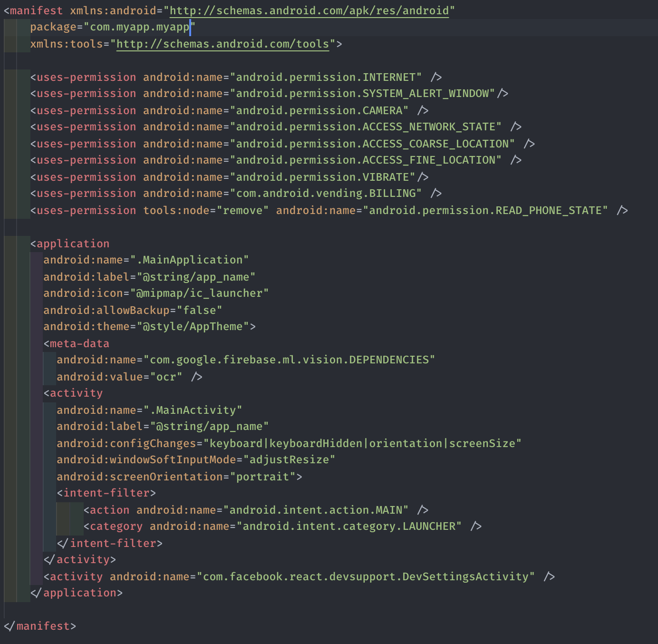This screenshot has width=658, height=644.
Task: Click the com.android.vending.BILLING string
Action: pos(326,194)
